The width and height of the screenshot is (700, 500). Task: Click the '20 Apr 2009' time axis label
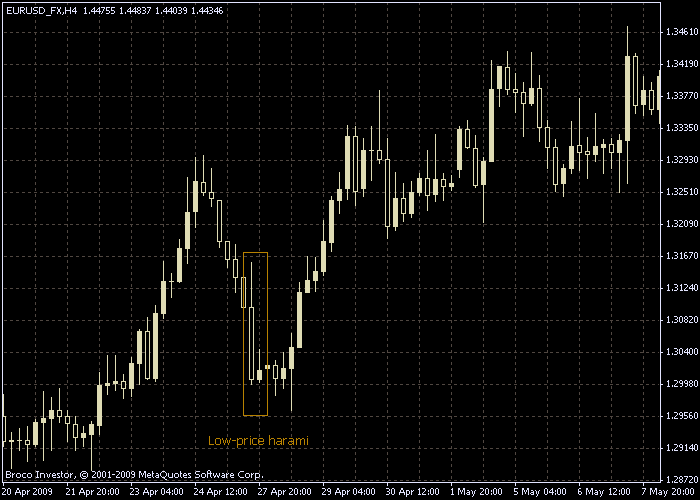26,492
